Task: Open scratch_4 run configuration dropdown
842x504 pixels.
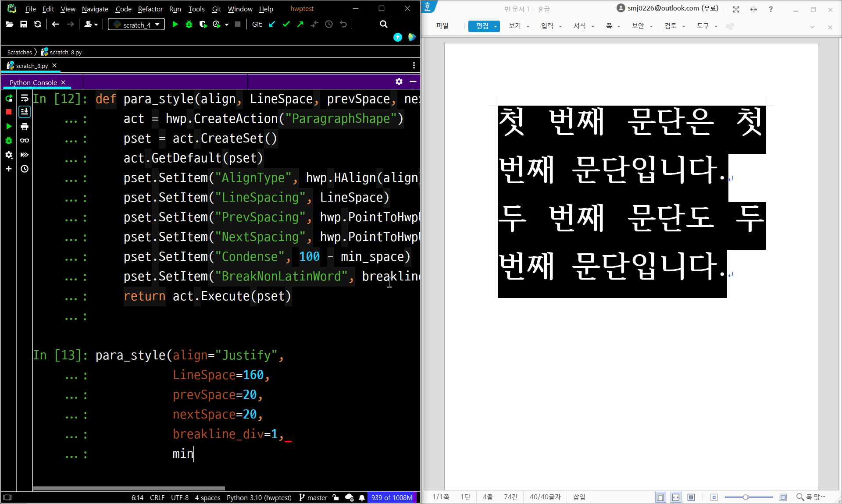Action: click(x=136, y=25)
